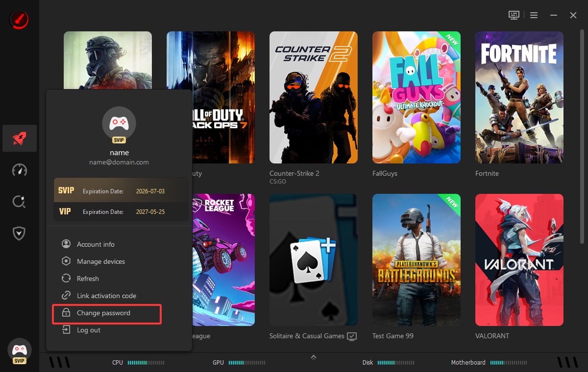Click the Solitaire & Casual Games label
Viewport: 588px width, 372px height.
pyautogui.click(x=307, y=336)
